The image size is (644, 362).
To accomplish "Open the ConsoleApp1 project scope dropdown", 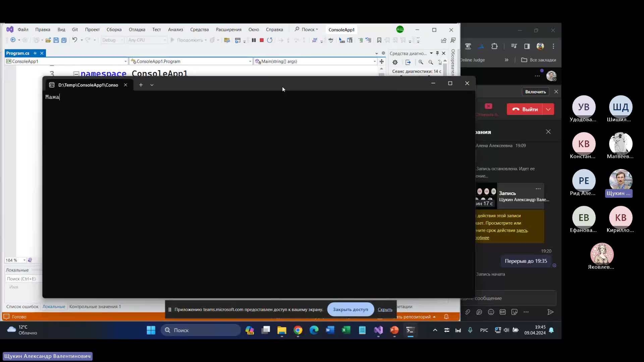I will pos(67,61).
